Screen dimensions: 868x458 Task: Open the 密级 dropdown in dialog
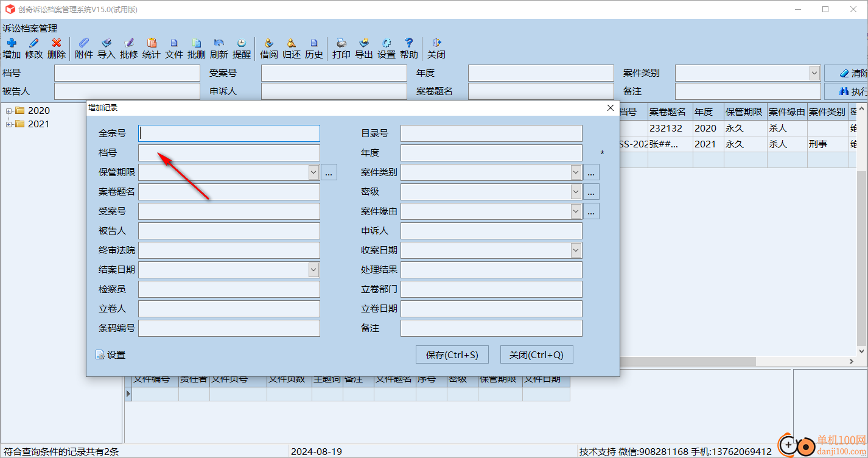coord(576,192)
